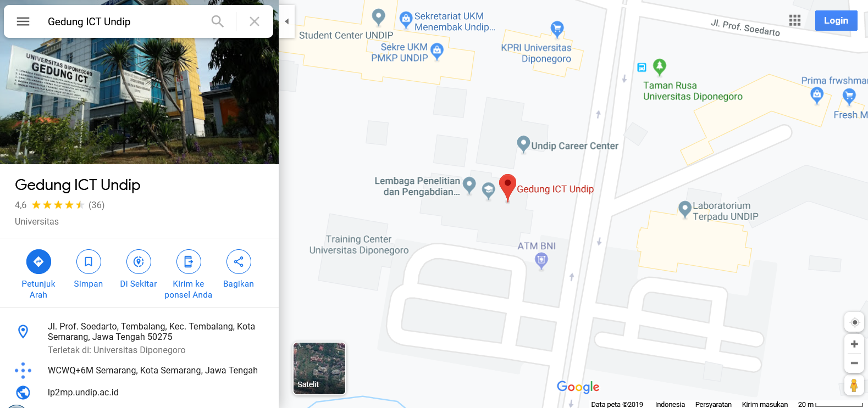This screenshot has width=868, height=408.
Task: Click the Login button
Action: [836, 20]
